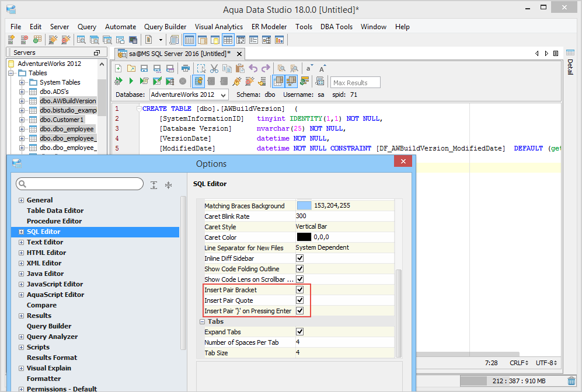Image resolution: width=582 pixels, height=392 pixels.
Task: Uncheck Show Code Folding Outline checkbox
Action: 300,268
